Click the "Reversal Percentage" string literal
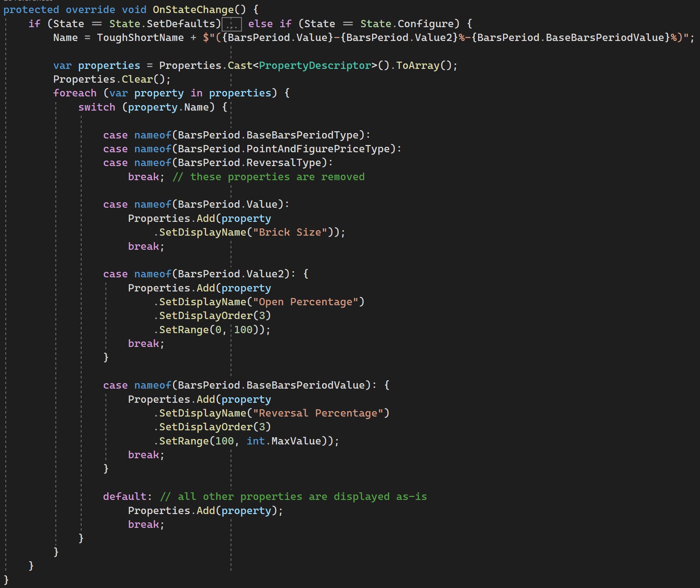This screenshot has height=588, width=700. [318, 413]
